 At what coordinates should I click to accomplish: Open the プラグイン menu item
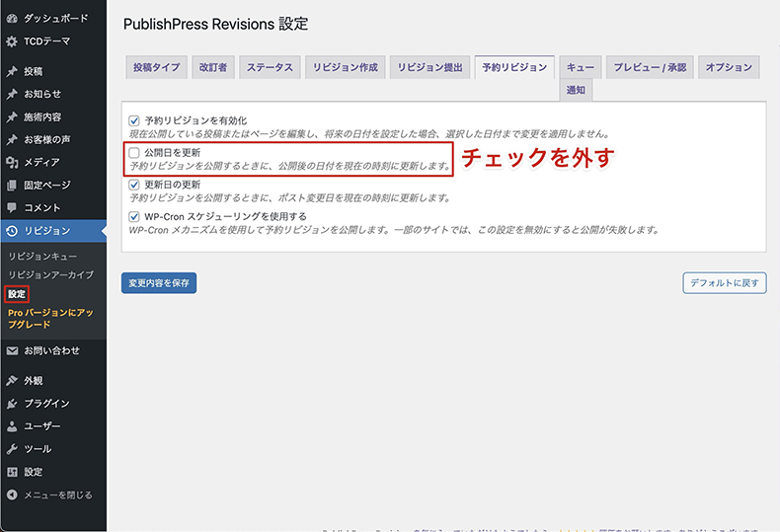53,404
